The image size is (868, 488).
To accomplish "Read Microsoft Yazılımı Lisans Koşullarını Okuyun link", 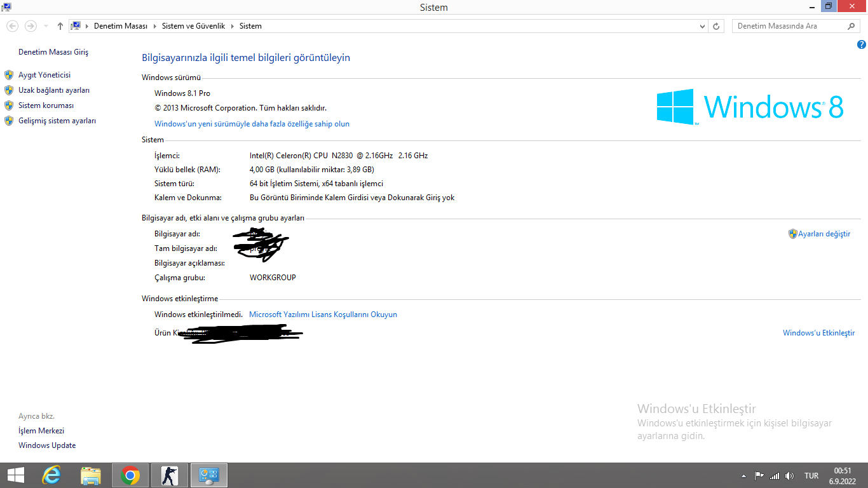I will pyautogui.click(x=323, y=315).
